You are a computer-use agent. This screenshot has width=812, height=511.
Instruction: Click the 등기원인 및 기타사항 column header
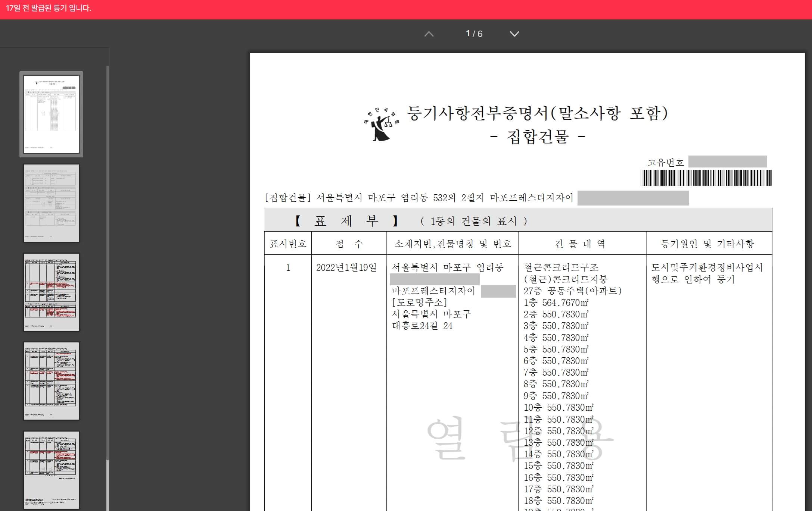tap(707, 244)
